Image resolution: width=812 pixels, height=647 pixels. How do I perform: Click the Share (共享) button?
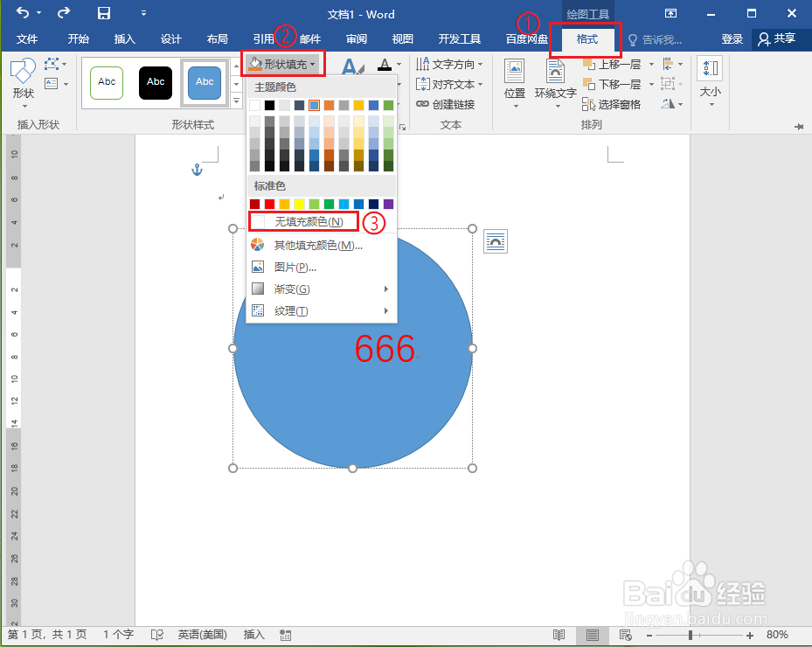point(777,38)
